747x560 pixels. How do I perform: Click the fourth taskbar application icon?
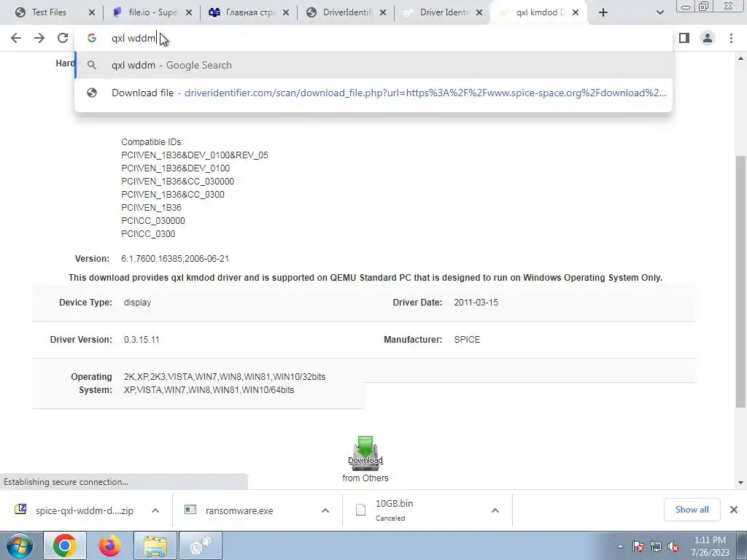(201, 545)
